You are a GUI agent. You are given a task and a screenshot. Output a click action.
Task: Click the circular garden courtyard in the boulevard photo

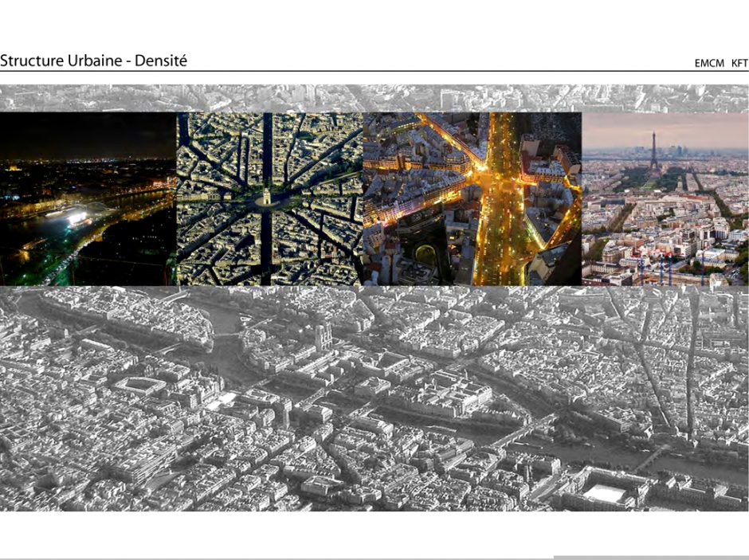coord(426,257)
